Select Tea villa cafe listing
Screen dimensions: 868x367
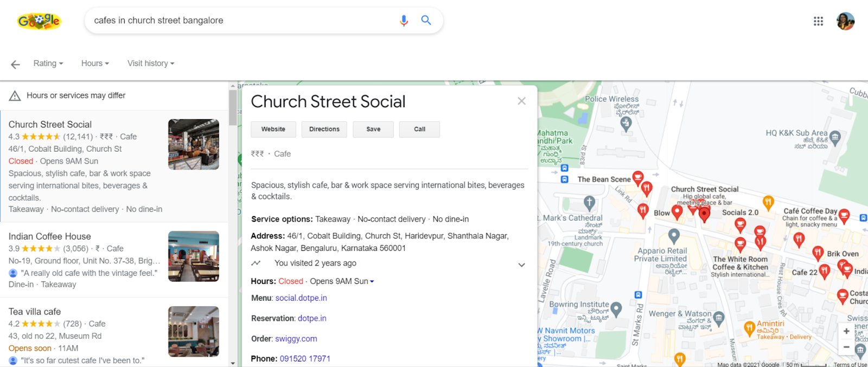click(x=114, y=332)
